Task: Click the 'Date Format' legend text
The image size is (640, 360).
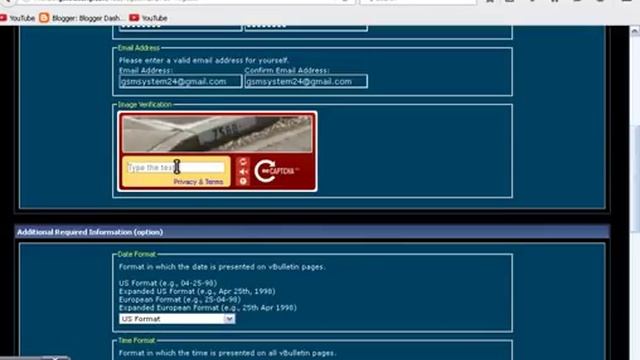Action: click(x=137, y=254)
